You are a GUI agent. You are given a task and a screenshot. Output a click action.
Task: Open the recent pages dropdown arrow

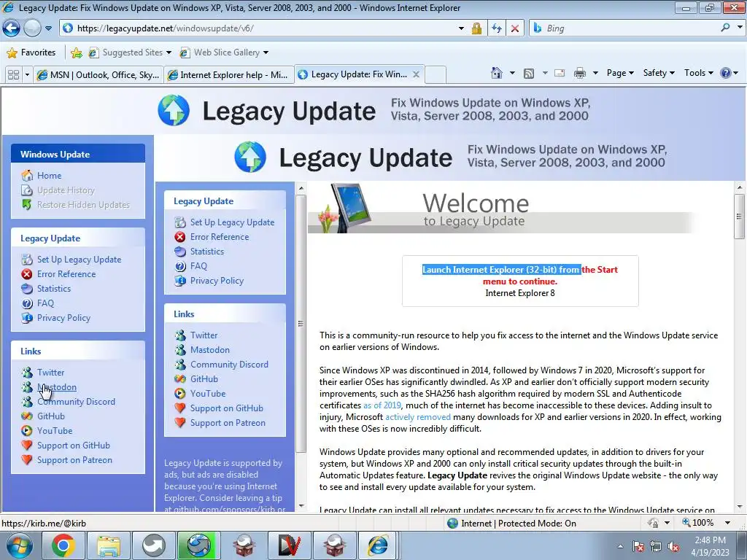(48, 28)
